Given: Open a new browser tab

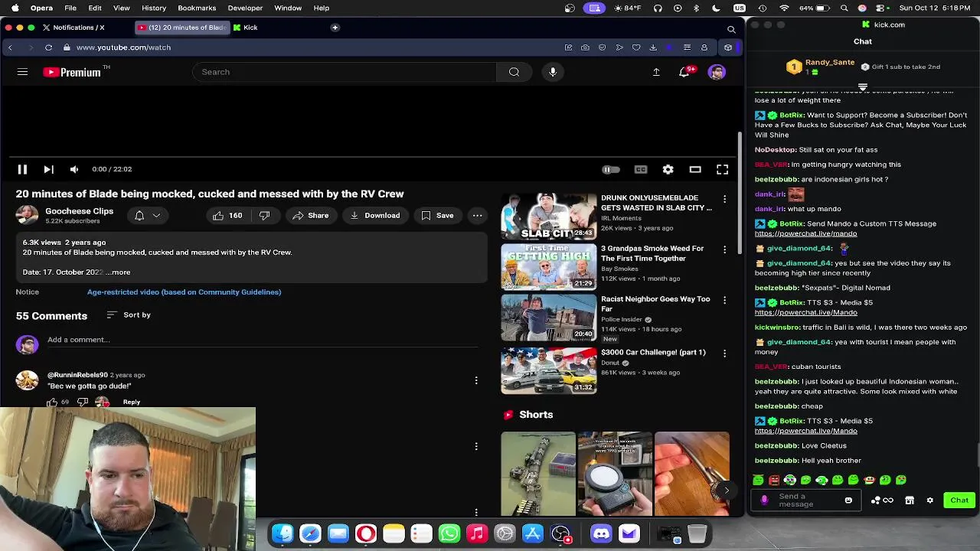Looking at the screenshot, I should 335,28.
